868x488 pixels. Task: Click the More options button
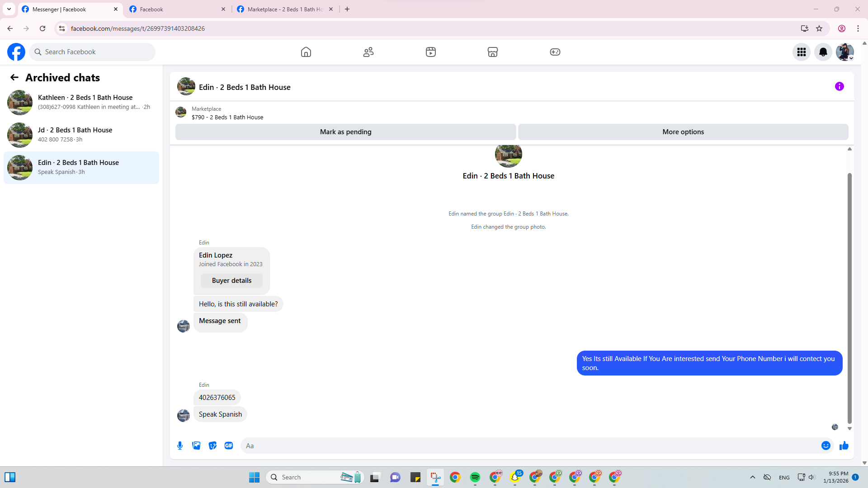coord(683,132)
